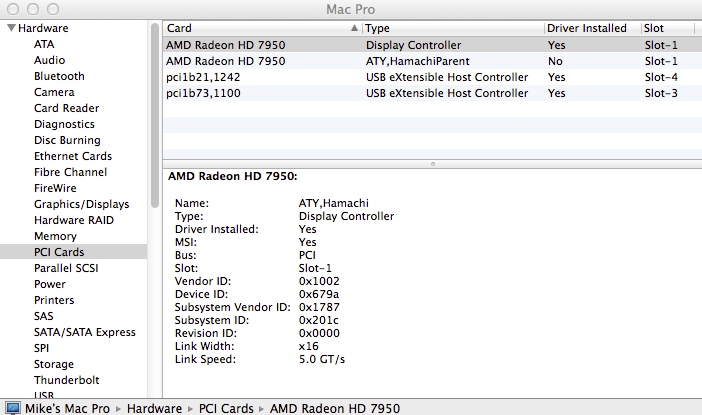Click the AMD Radeon HD 7950 detail heading
This screenshot has height=415, width=702.
pyautogui.click(x=233, y=176)
